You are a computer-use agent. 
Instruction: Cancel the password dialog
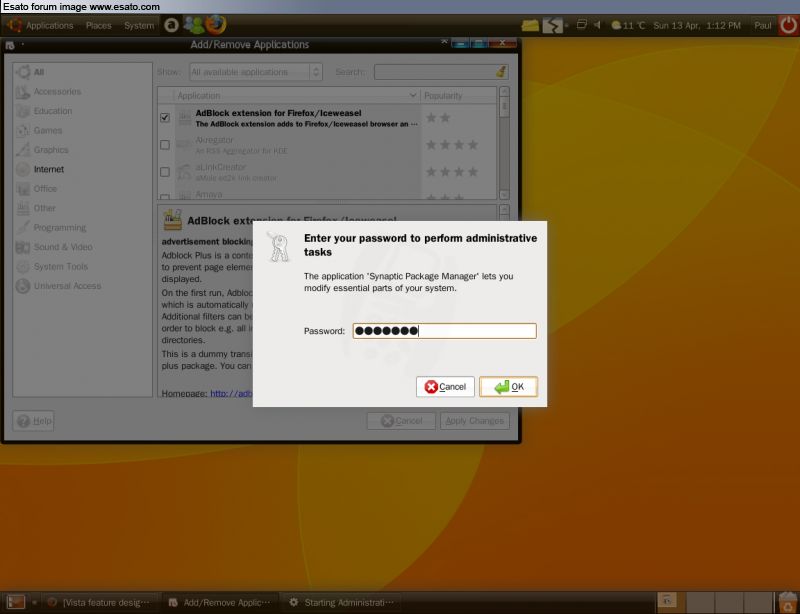[445, 387]
